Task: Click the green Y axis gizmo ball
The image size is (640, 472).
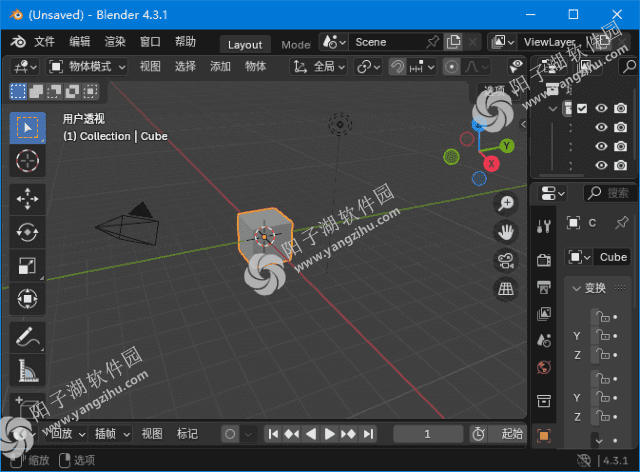Action: coord(507,146)
